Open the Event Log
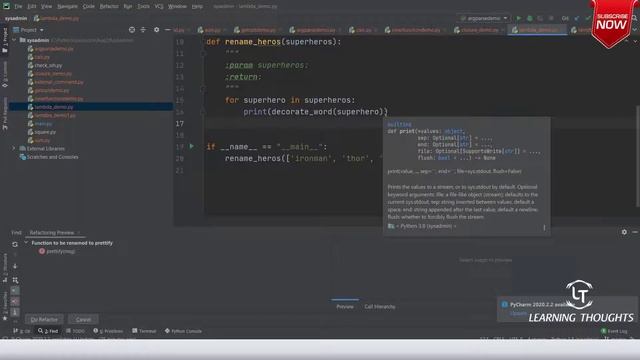This screenshot has height=360, width=640. (614, 331)
